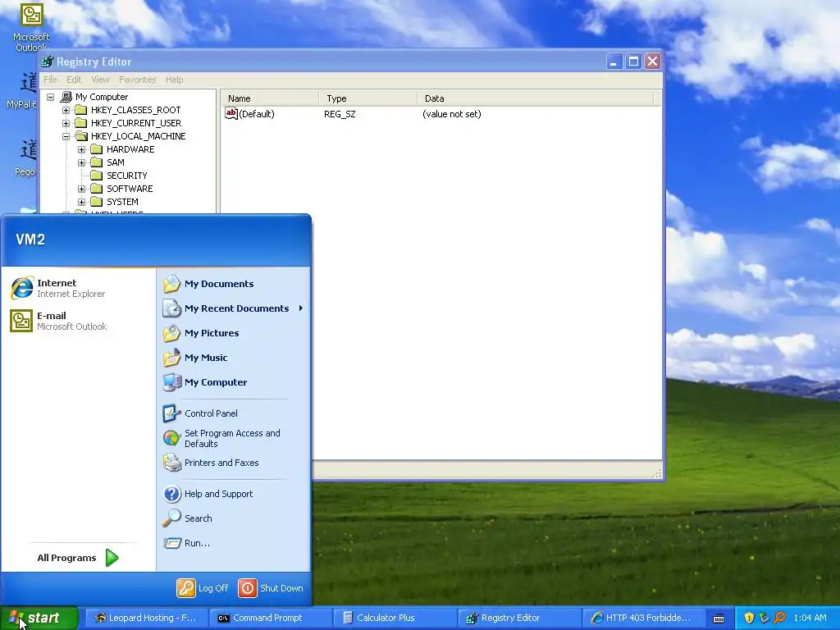Open My Recent Documents submenu
The height and width of the screenshot is (630, 840).
pyautogui.click(x=234, y=308)
